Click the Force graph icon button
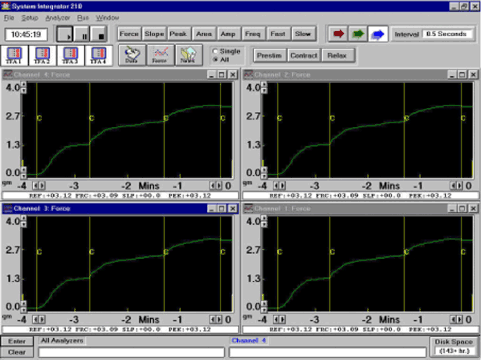The height and width of the screenshot is (360, 481). coord(160,55)
